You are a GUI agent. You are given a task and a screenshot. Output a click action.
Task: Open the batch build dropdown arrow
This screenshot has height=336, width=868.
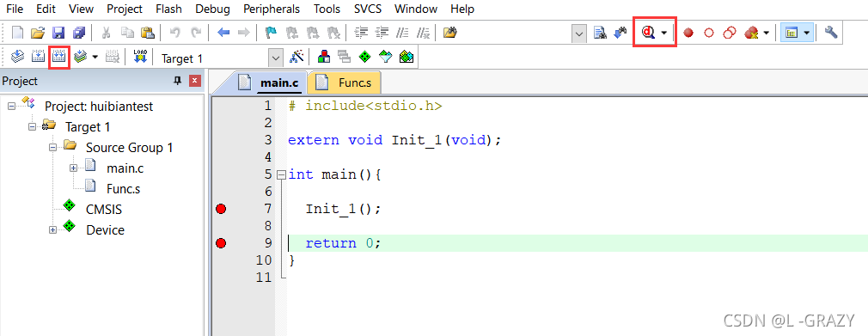click(95, 57)
